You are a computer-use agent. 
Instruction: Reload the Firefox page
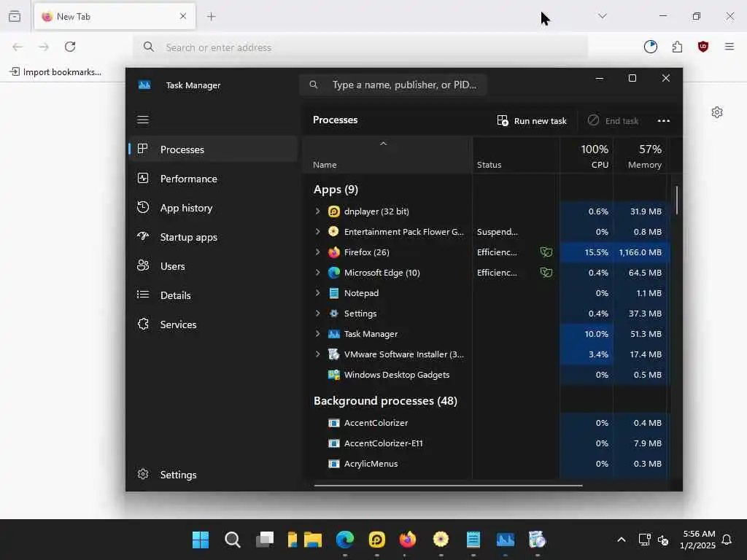pyautogui.click(x=70, y=47)
